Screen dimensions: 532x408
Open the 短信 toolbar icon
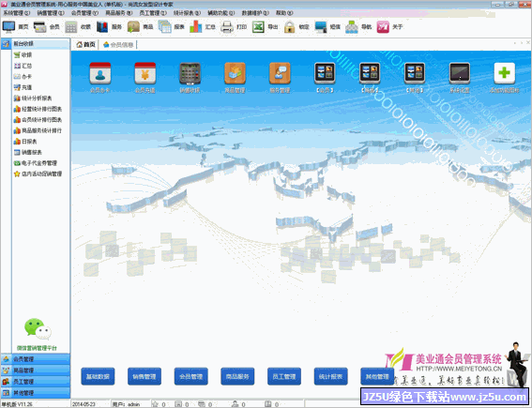[321, 27]
